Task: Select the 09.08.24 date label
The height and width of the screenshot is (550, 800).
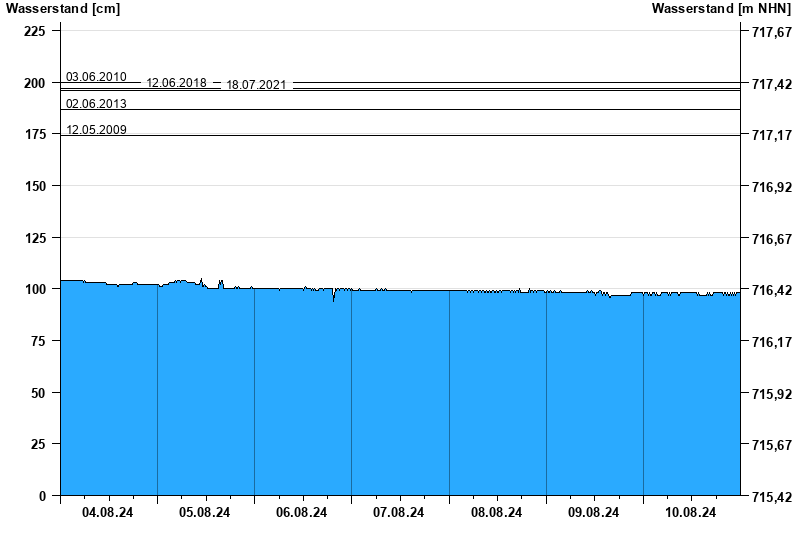Action: coord(593,512)
